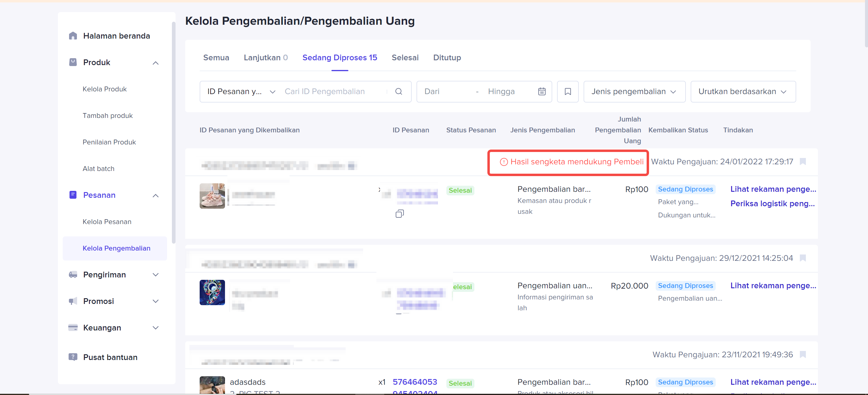Open the calendar date picker icon
This screenshot has height=395, width=868.
coord(541,92)
